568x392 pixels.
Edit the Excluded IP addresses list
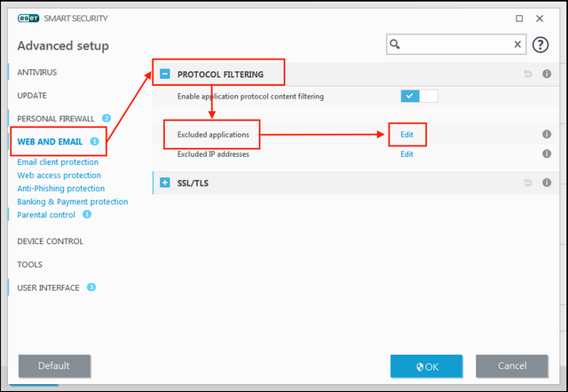[406, 154]
